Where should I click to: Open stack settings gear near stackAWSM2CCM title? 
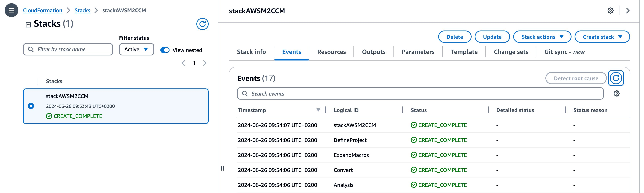pos(610,11)
